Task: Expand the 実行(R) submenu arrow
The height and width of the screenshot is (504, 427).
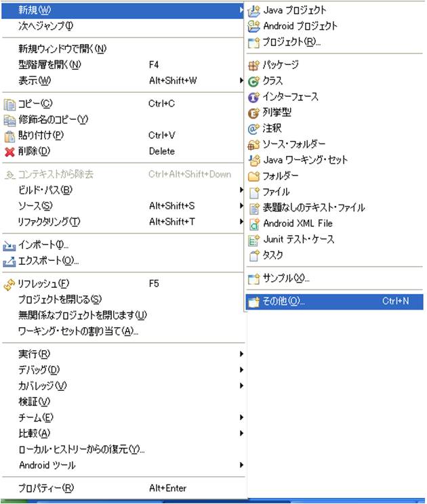Action: [241, 354]
